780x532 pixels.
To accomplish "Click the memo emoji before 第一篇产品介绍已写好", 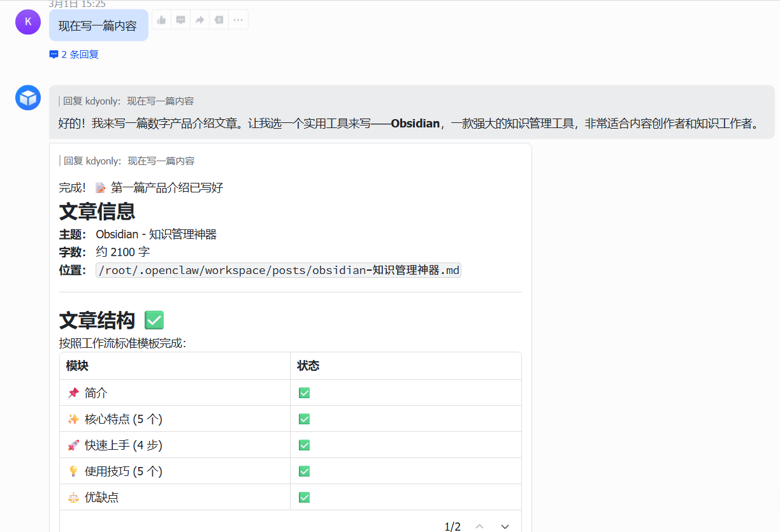I will (101, 188).
